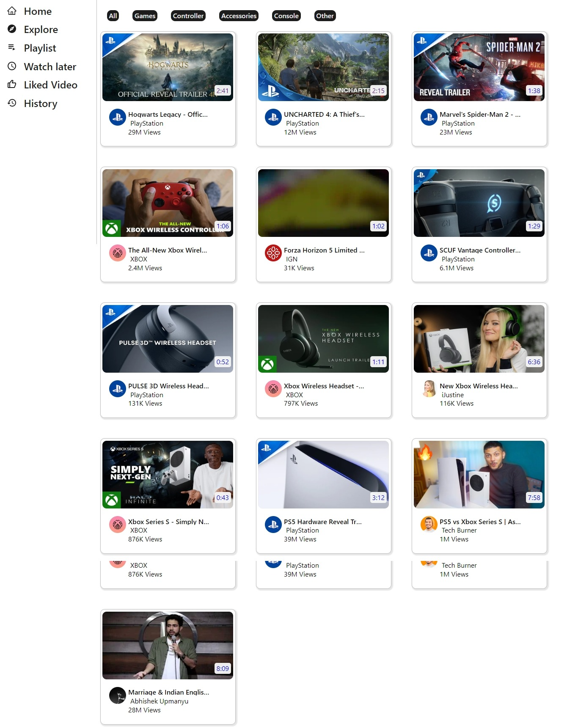Select the Other filter chip

coord(325,16)
